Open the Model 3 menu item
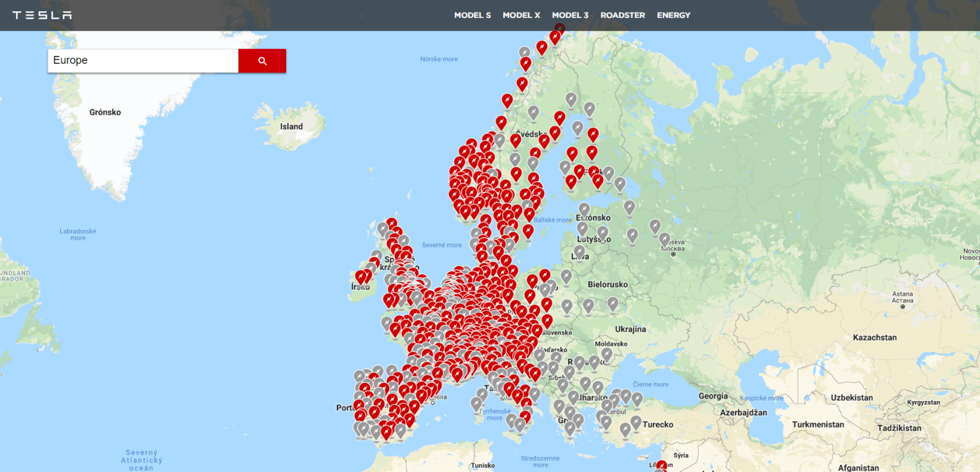 (x=570, y=15)
